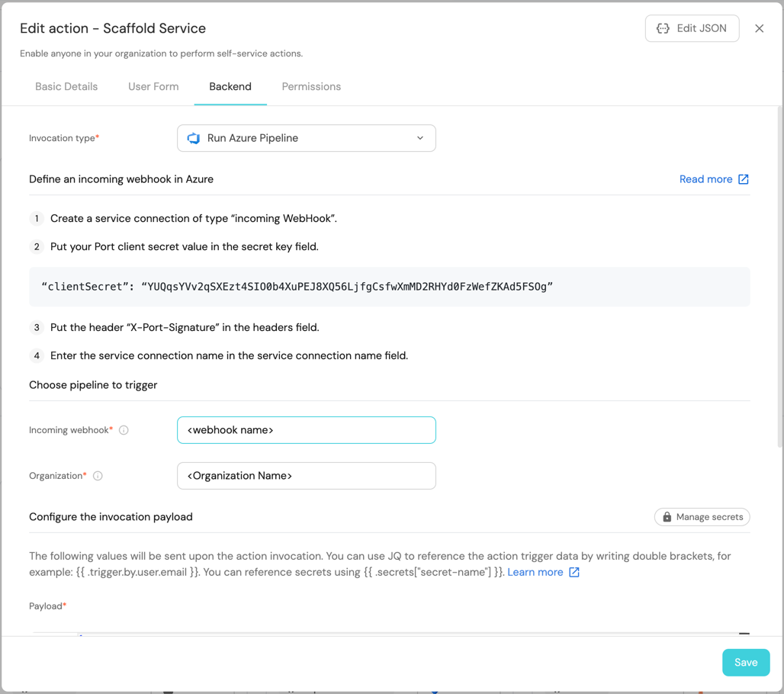Open the Read more link
This screenshot has width=784, height=694.
click(x=705, y=179)
